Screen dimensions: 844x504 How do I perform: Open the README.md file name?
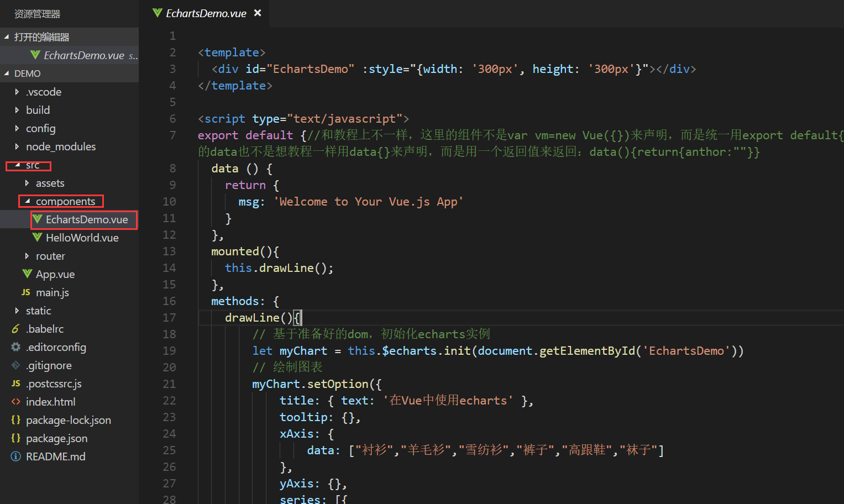[56, 456]
